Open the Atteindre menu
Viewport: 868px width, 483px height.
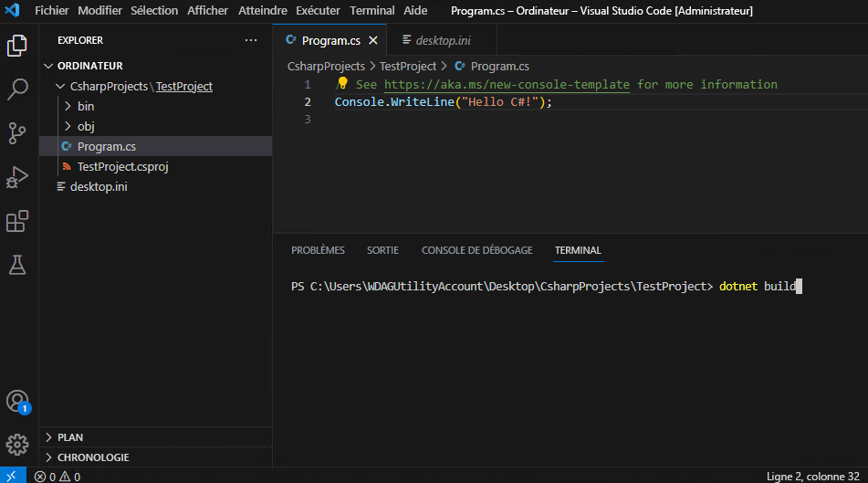pos(262,11)
